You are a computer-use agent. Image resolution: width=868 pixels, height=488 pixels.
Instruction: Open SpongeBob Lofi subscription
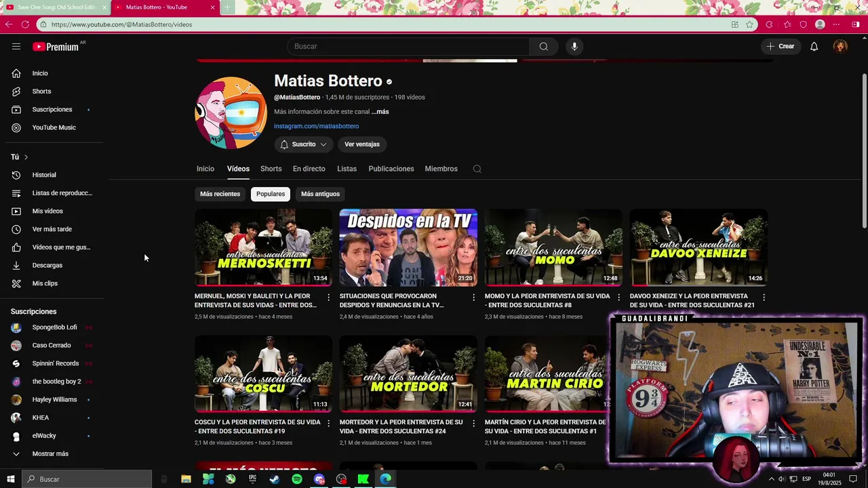pyautogui.click(x=54, y=327)
